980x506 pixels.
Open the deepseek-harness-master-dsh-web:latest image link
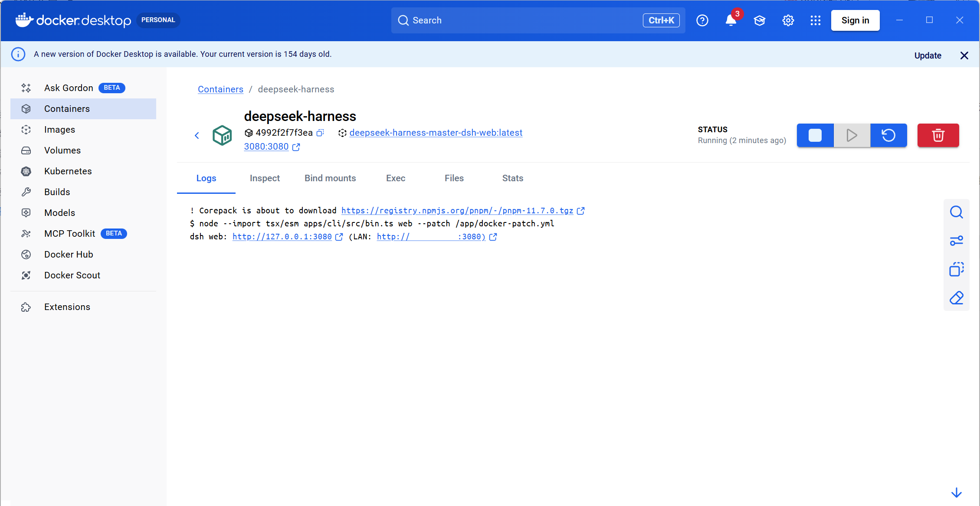(436, 133)
